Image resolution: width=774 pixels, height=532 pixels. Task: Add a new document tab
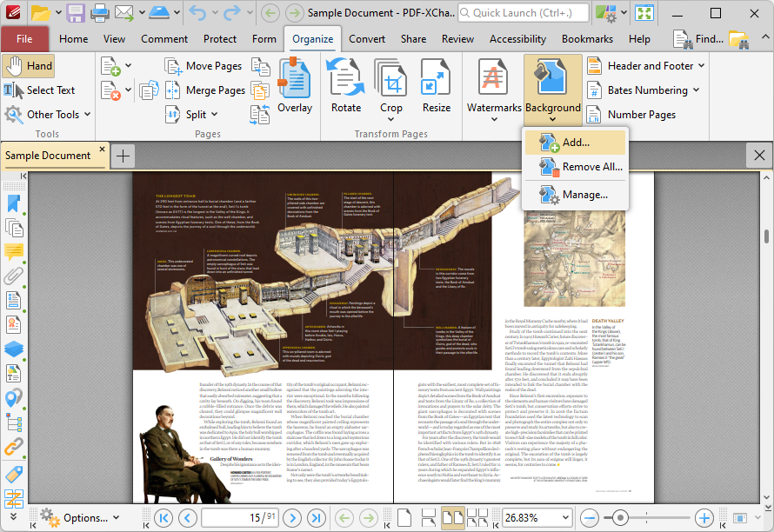(x=123, y=156)
